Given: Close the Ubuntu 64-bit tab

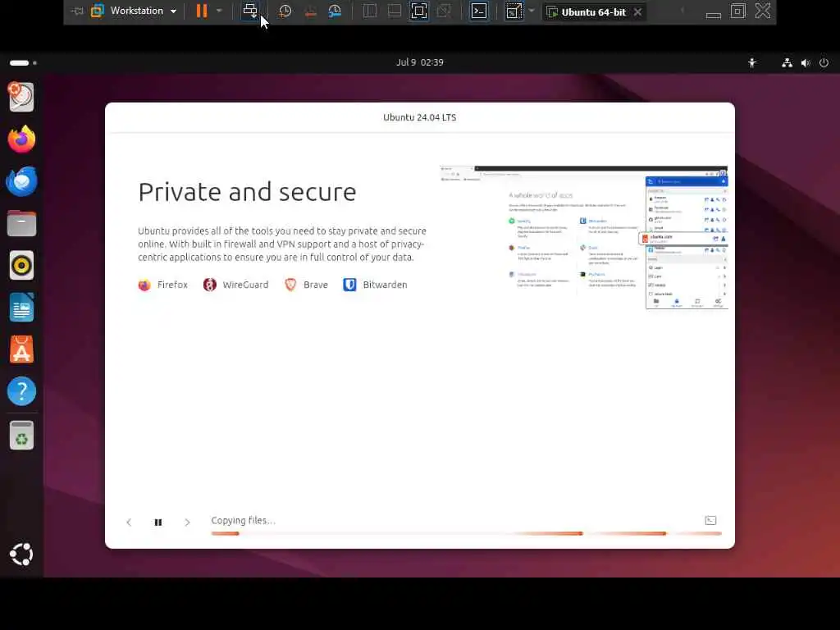Looking at the screenshot, I should [x=637, y=11].
